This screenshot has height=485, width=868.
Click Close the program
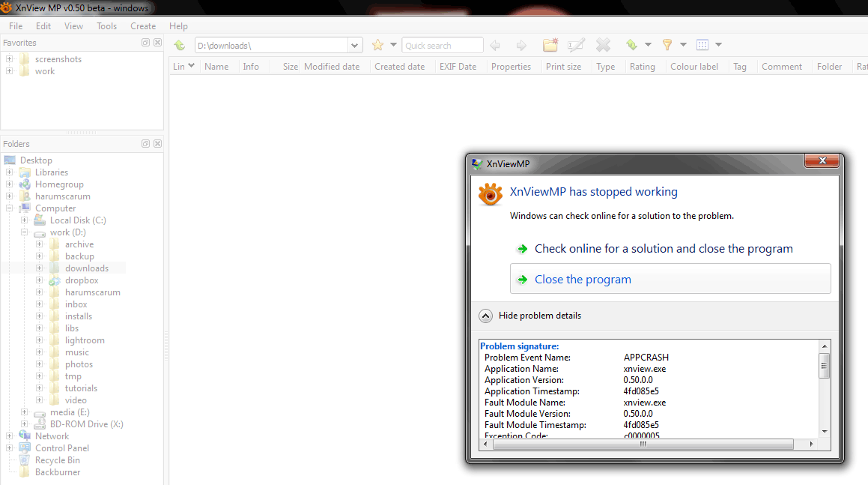point(670,279)
